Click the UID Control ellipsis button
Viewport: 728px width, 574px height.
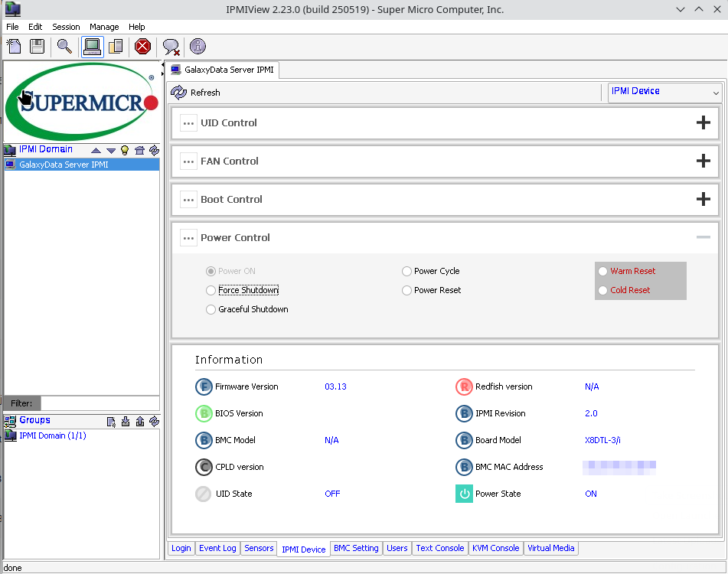(188, 123)
